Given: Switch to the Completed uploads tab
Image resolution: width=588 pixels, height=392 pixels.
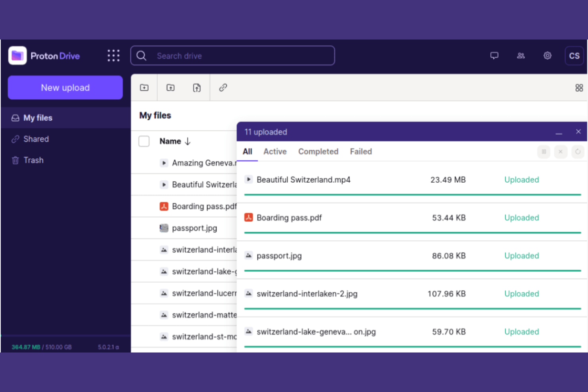Looking at the screenshot, I should point(318,151).
